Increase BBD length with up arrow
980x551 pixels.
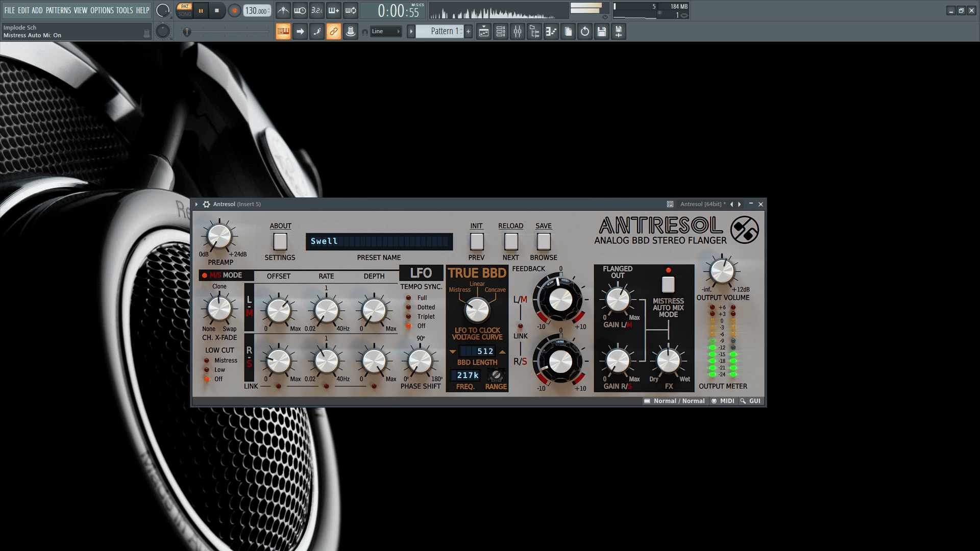coord(502,352)
